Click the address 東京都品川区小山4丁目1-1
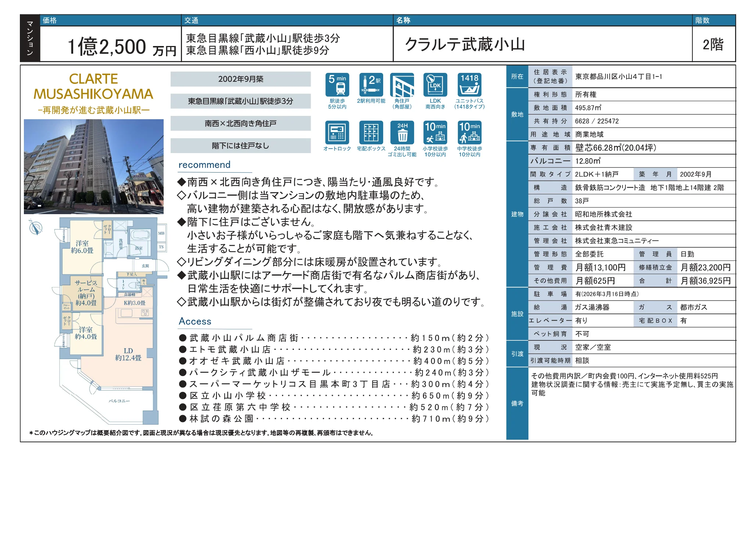This screenshot has width=756, height=535. pos(618,77)
